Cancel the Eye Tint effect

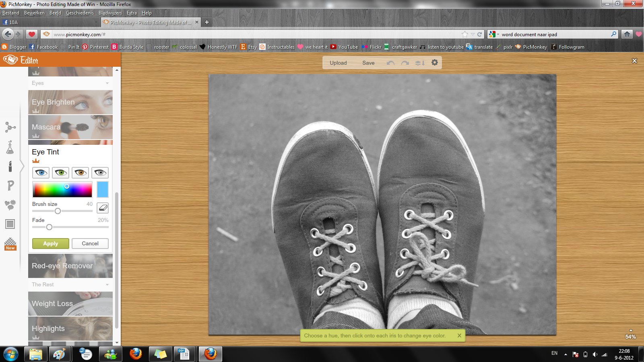[x=90, y=243]
